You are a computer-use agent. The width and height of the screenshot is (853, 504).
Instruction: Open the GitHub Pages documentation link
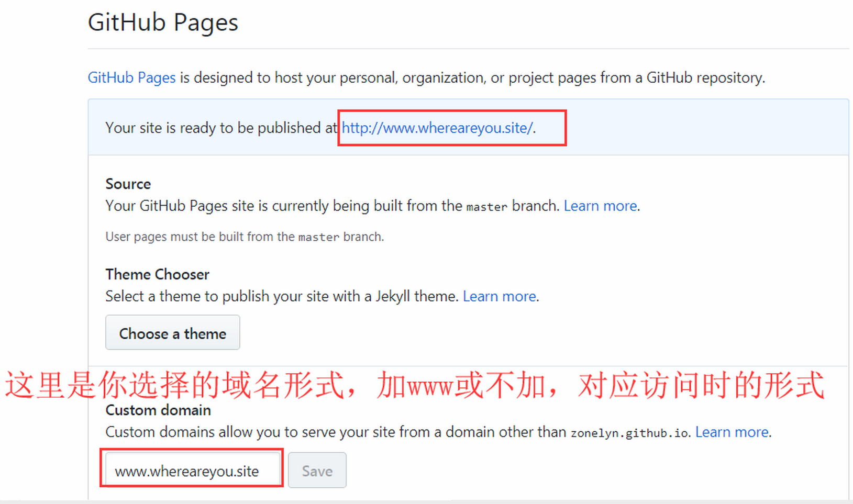click(131, 77)
